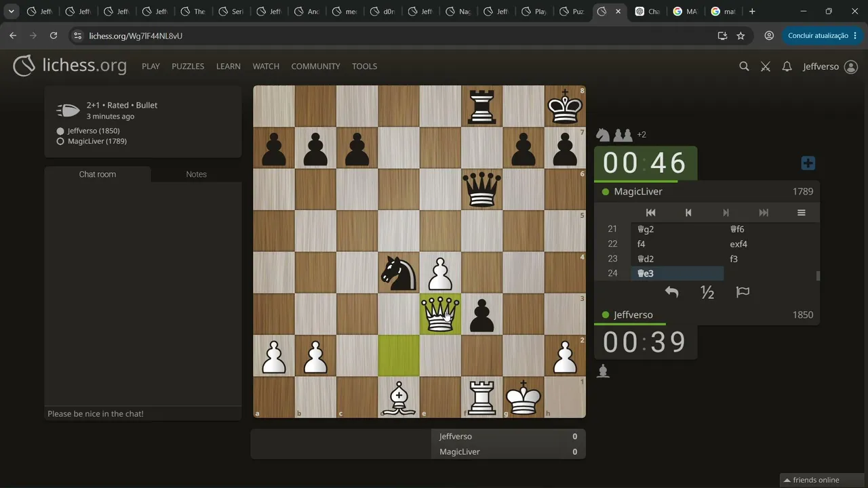Offer a draw with the ½ button
The image size is (868, 488).
coord(707,292)
